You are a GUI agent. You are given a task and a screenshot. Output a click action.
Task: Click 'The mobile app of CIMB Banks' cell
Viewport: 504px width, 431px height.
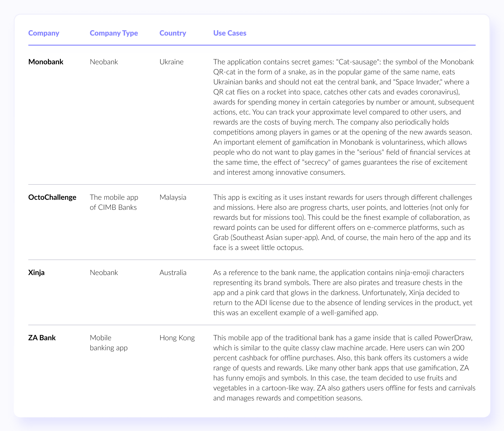pos(114,202)
